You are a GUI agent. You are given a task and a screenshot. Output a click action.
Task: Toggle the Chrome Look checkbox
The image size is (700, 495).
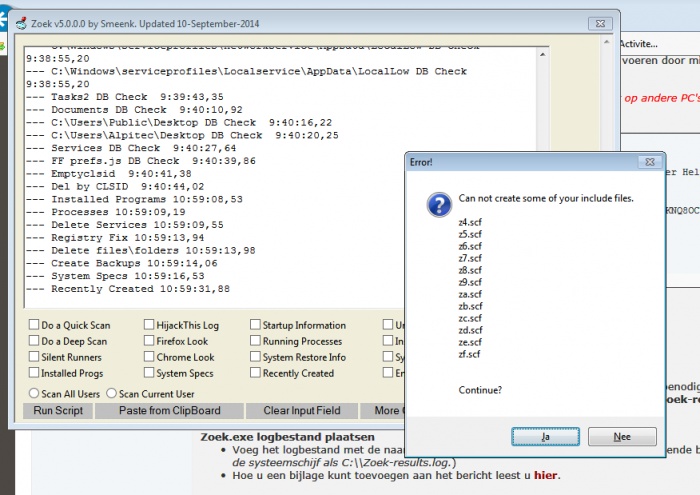click(149, 357)
